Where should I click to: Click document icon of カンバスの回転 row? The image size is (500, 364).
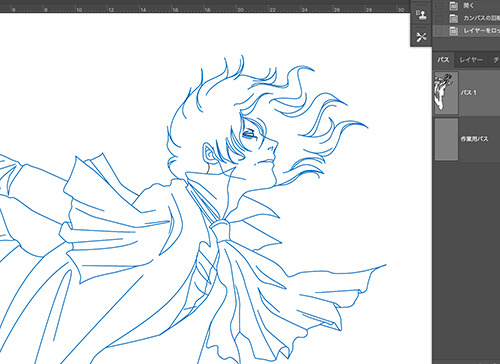click(453, 18)
